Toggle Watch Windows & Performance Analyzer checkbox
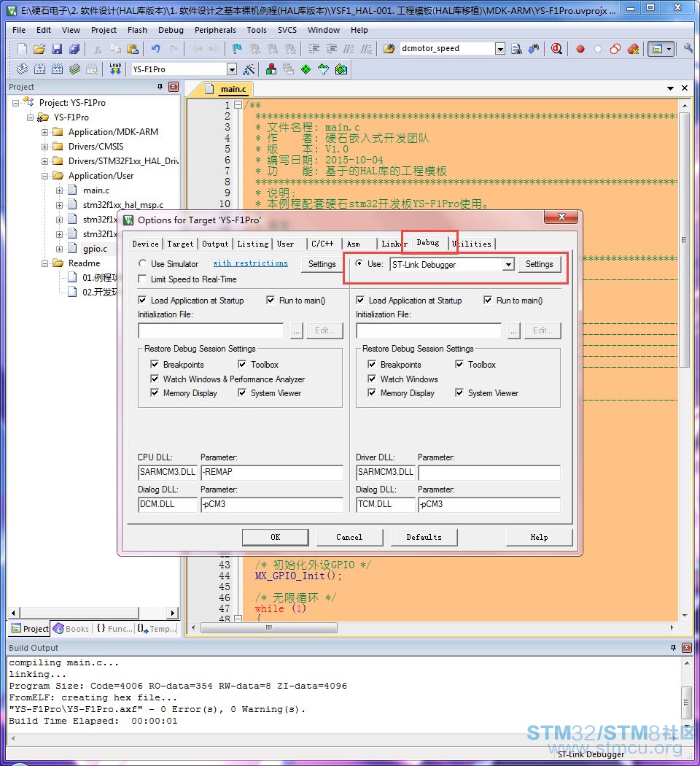The height and width of the screenshot is (766, 700). pos(155,379)
